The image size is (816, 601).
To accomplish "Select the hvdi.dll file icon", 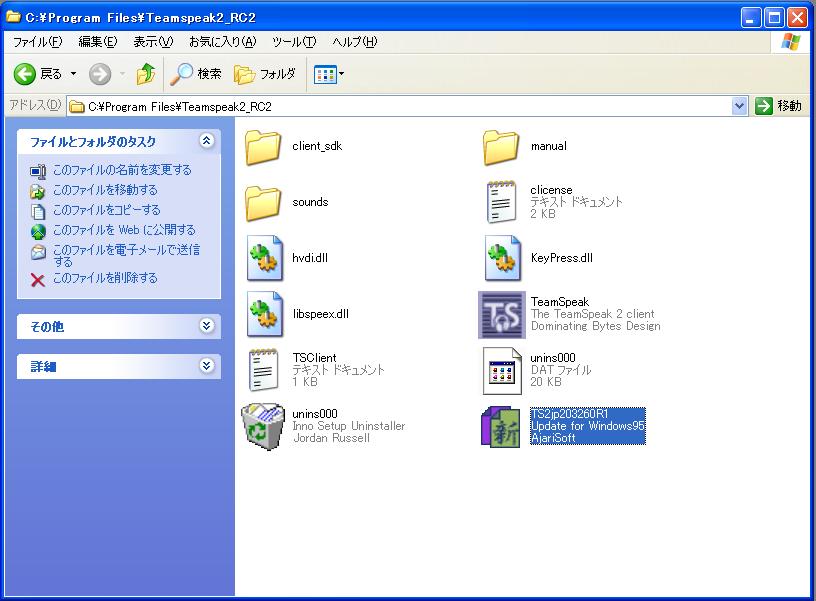I will [265, 258].
